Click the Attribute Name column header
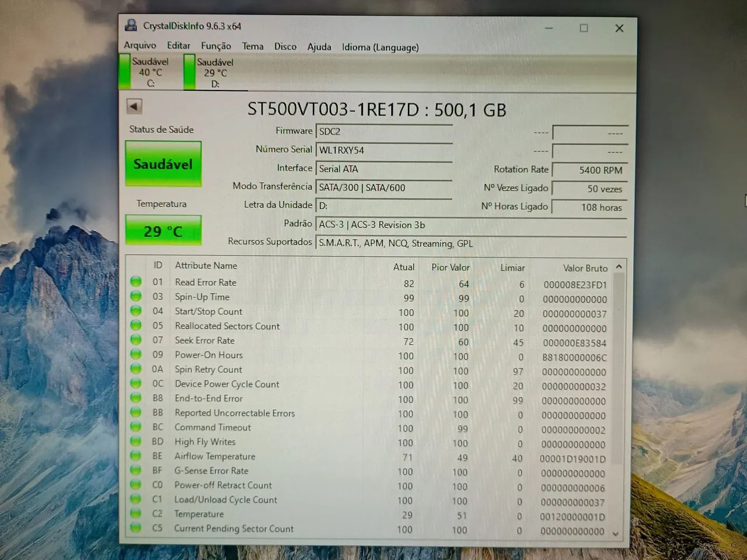Viewport: 747px width, 560px height. (x=206, y=265)
